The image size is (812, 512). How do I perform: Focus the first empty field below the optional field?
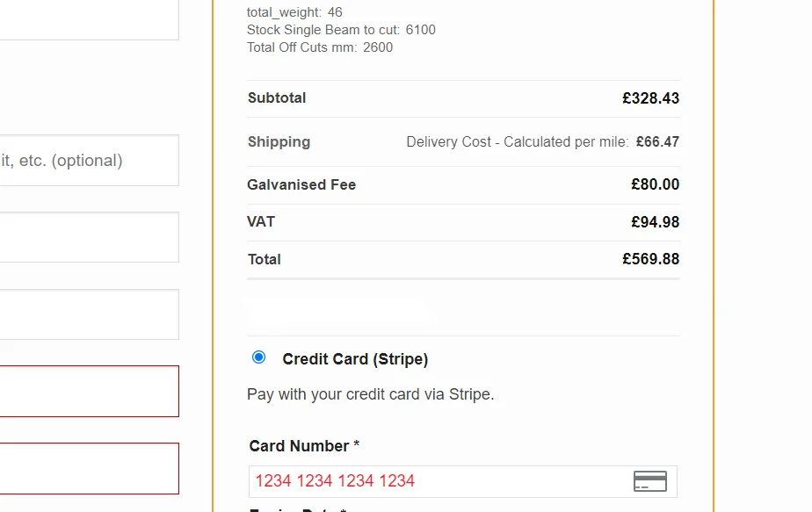88,237
